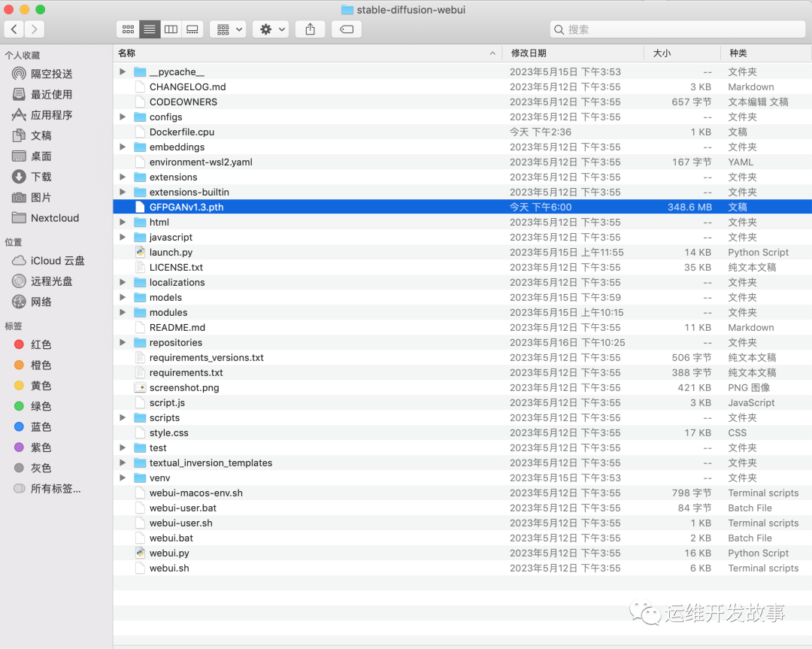
Task: Select the webui-macos-env.sh file
Action: [462, 493]
